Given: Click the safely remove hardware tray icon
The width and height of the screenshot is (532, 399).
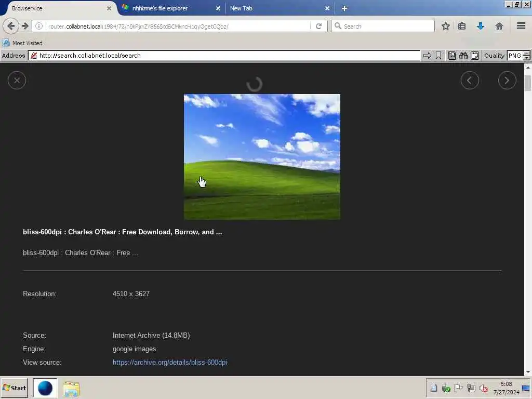Looking at the screenshot, I should 446,388.
